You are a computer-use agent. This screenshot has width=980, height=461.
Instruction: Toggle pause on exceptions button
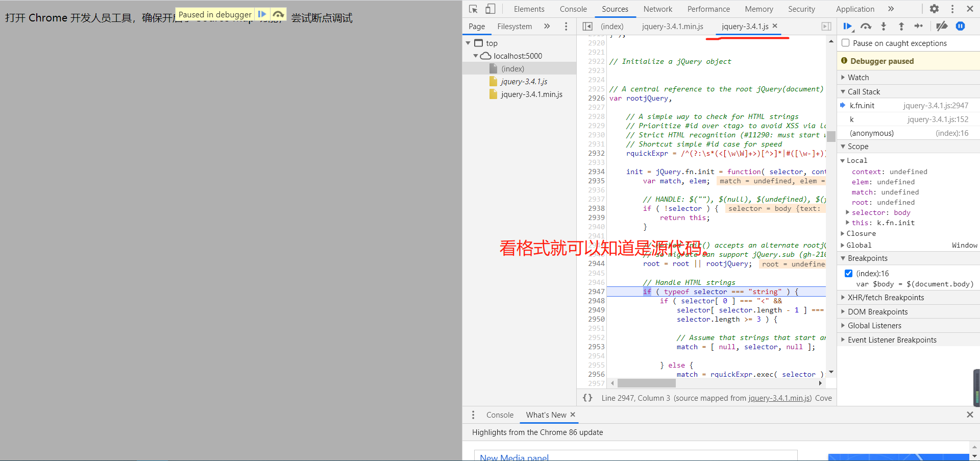coord(960,27)
